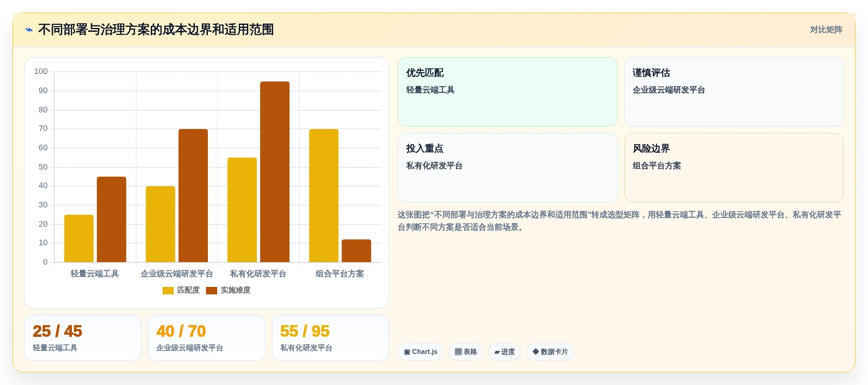Click 组合平台方案 yellow bar at 70

(x=324, y=196)
